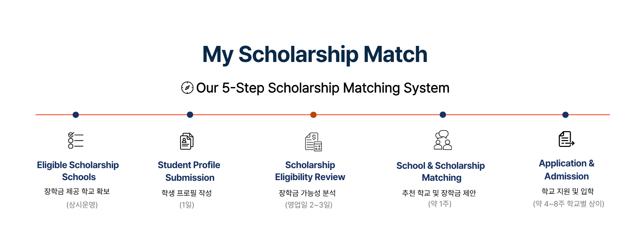Select the second timeline dot for profile submission
644x239 pixels.
coord(190,115)
